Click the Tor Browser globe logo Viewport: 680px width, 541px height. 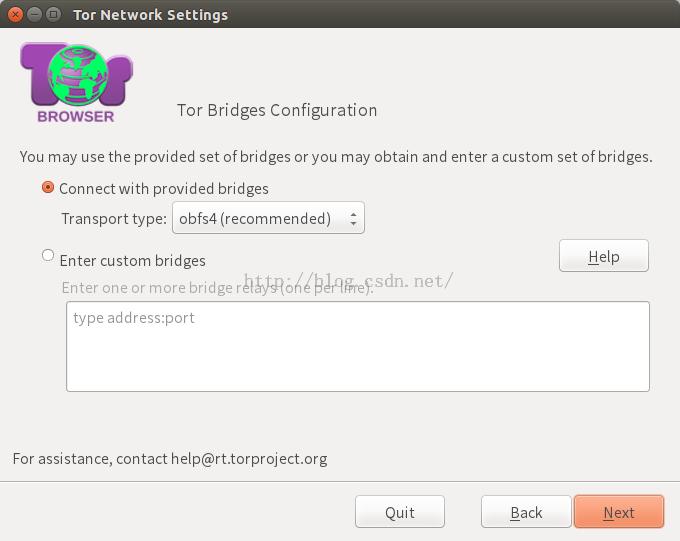[77, 76]
